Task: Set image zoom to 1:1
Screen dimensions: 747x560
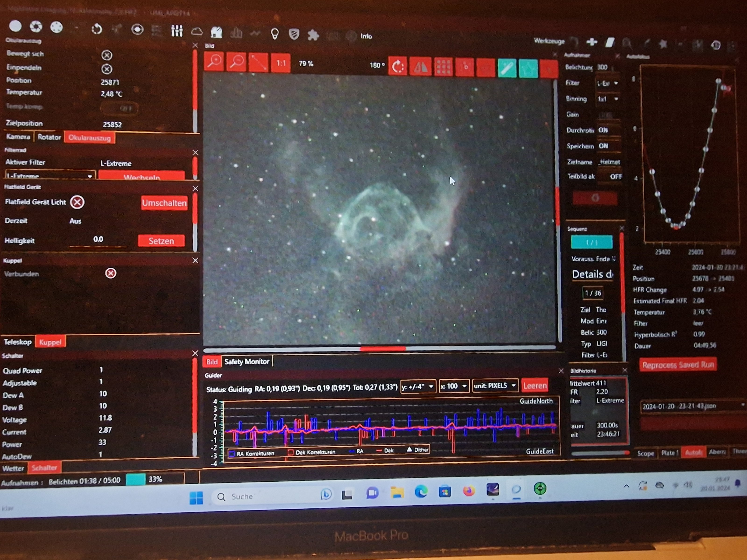Action: (x=281, y=63)
